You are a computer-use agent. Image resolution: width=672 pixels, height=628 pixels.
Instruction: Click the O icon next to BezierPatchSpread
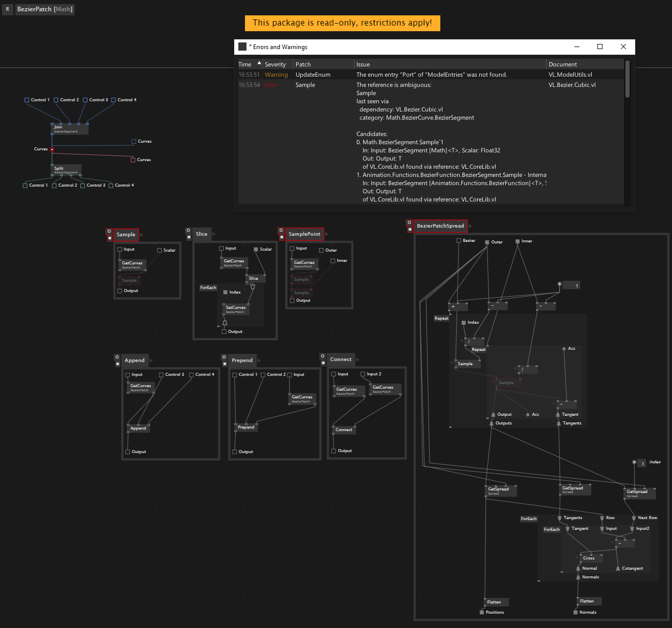[409, 223]
